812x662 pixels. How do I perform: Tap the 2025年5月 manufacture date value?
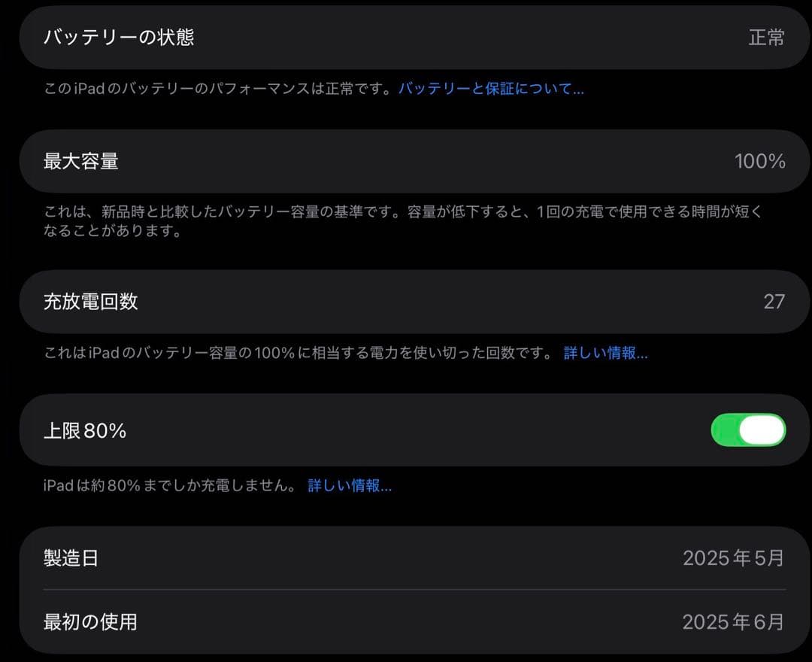(x=733, y=558)
